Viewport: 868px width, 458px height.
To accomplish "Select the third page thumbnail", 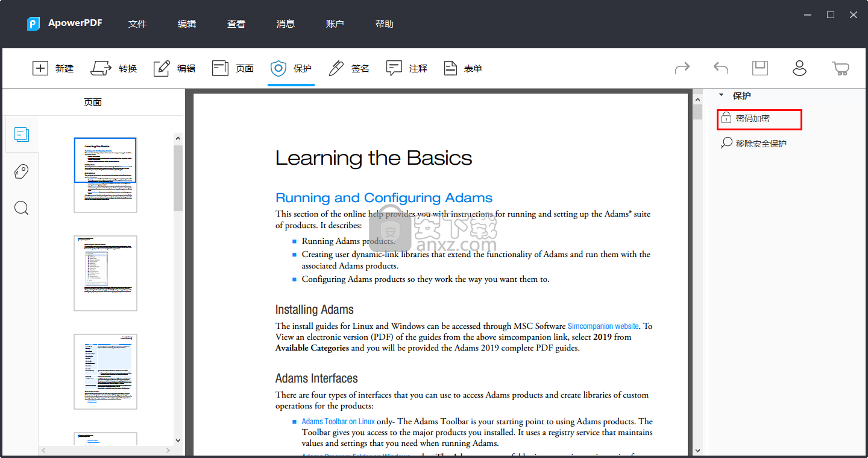I will [x=105, y=372].
